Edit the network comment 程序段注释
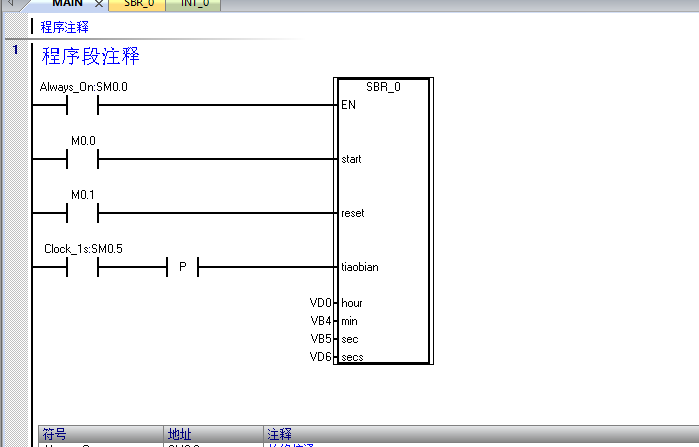 coord(90,56)
